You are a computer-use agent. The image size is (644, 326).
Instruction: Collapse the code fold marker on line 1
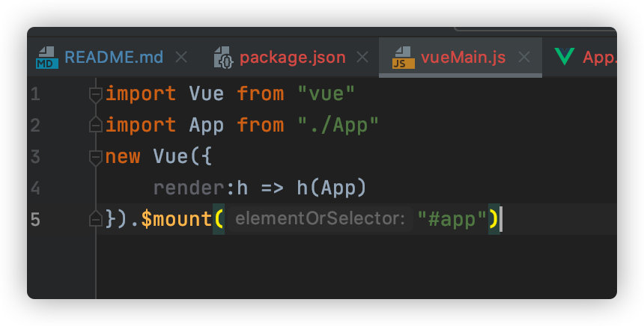95,94
